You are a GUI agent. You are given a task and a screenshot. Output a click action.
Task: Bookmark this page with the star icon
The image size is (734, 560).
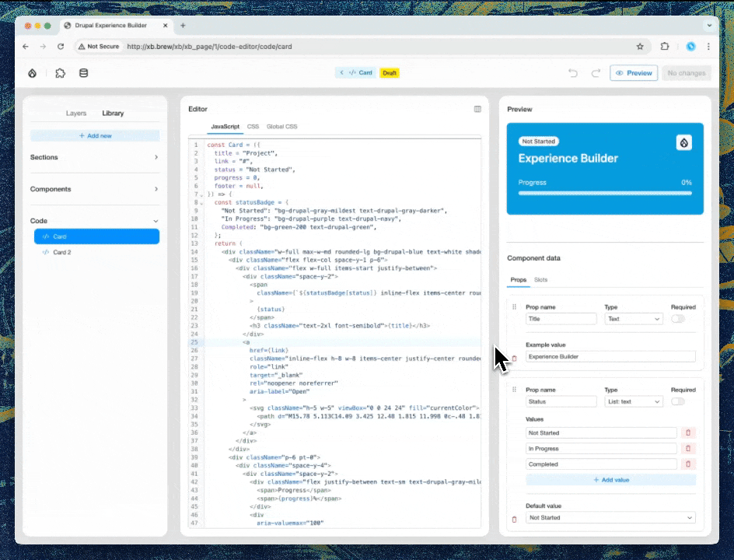click(x=640, y=47)
